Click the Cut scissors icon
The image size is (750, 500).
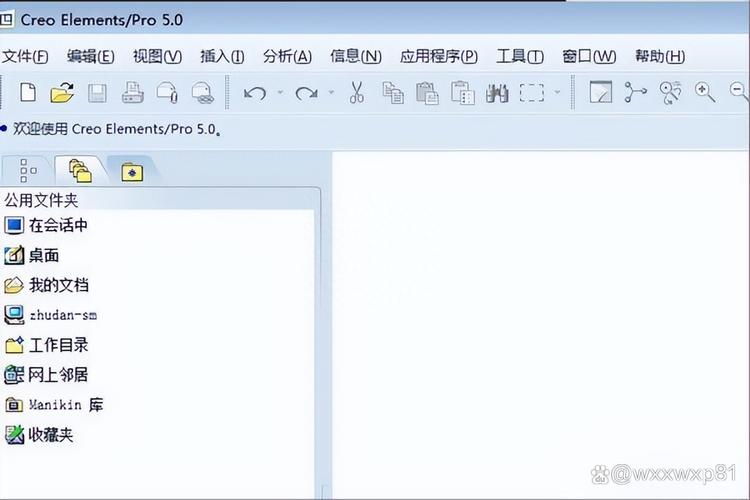tap(357, 92)
